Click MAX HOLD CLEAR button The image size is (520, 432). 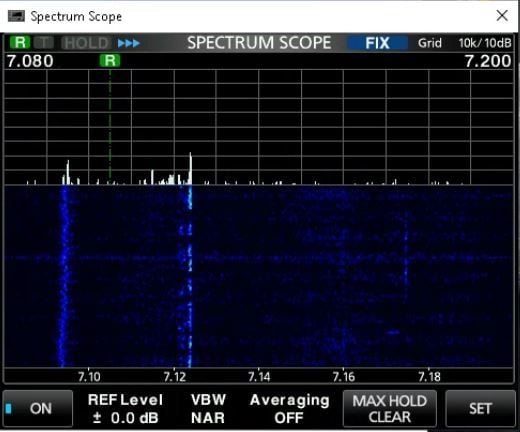[x=390, y=409]
